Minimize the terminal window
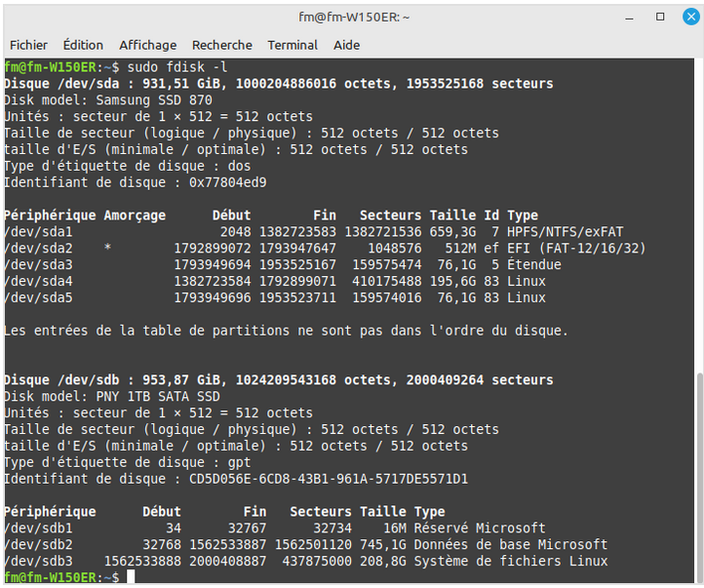Screen dimensions: 704x588 click(x=629, y=18)
